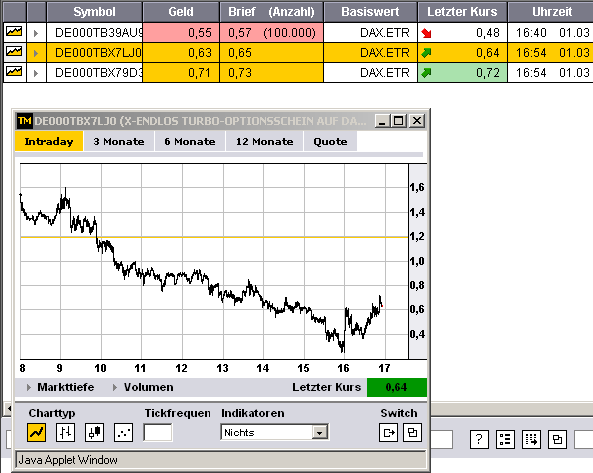Expand the DE000TBX79D3 row arrow
The height and width of the screenshot is (473, 593).
[x=36, y=73]
